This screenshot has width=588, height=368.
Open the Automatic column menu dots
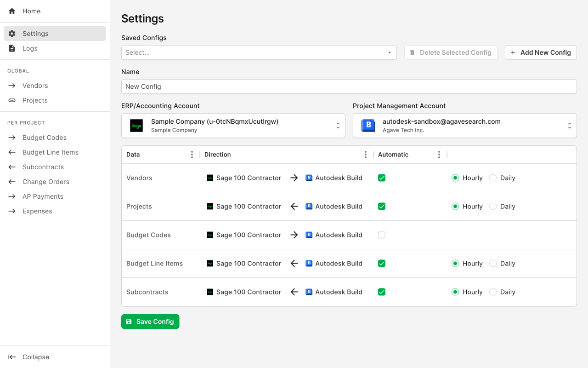click(439, 155)
